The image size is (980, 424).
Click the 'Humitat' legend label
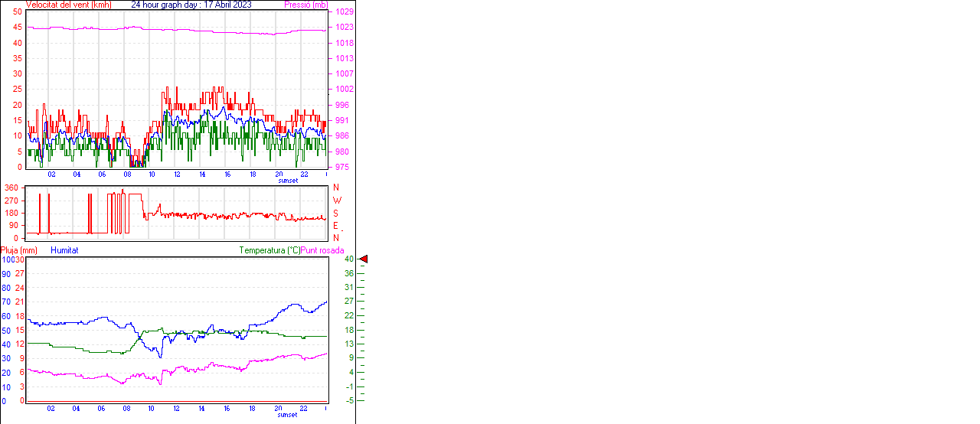click(x=64, y=250)
